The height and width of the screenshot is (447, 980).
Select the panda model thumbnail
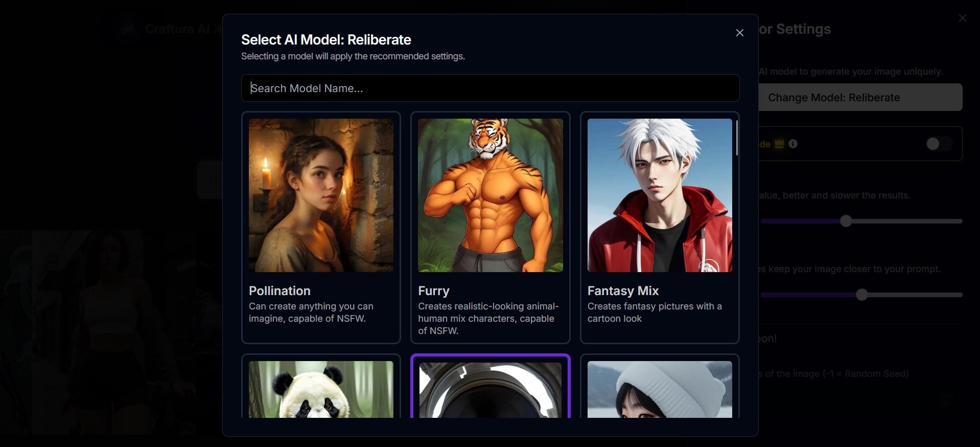point(321,389)
